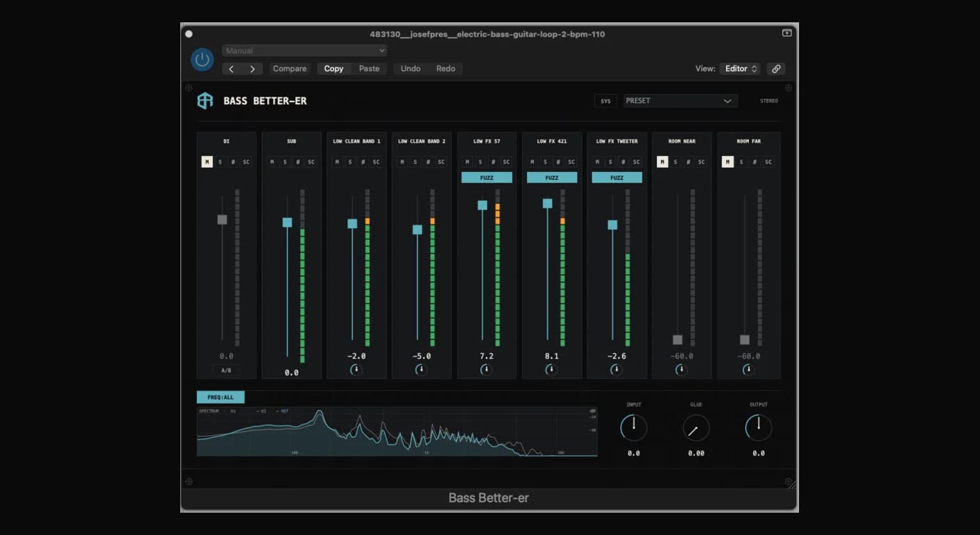Adjust the ROOM FAR pan knob
This screenshot has width=980, height=535.
click(748, 369)
